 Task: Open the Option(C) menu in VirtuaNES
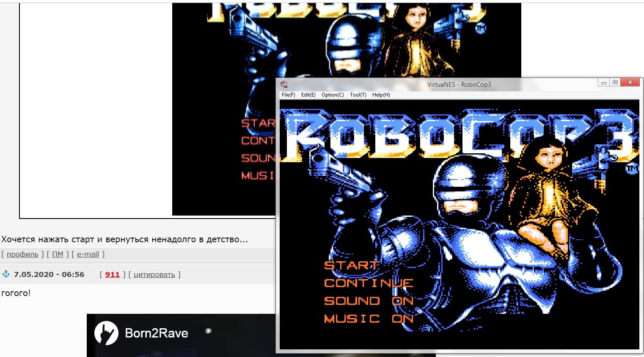coord(333,95)
